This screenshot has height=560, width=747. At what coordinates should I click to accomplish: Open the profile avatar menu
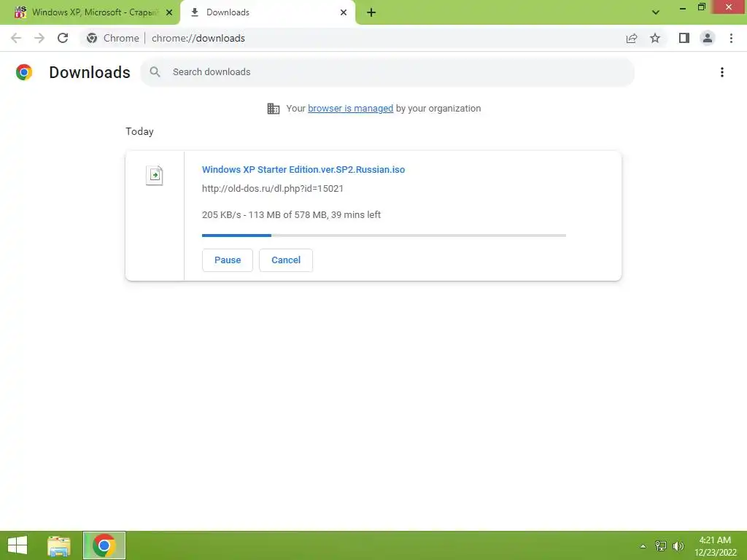pos(708,38)
